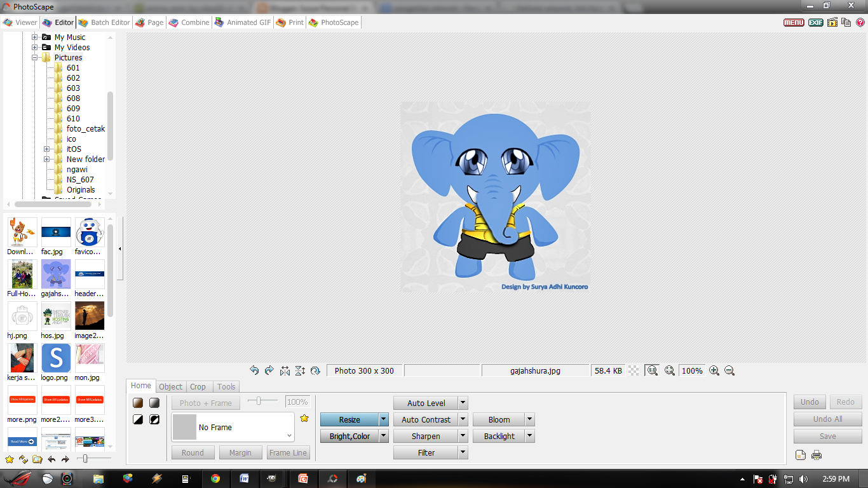Show photo at original 1:1 size
Image resolution: width=868 pixels, height=488 pixels.
pyautogui.click(x=652, y=370)
